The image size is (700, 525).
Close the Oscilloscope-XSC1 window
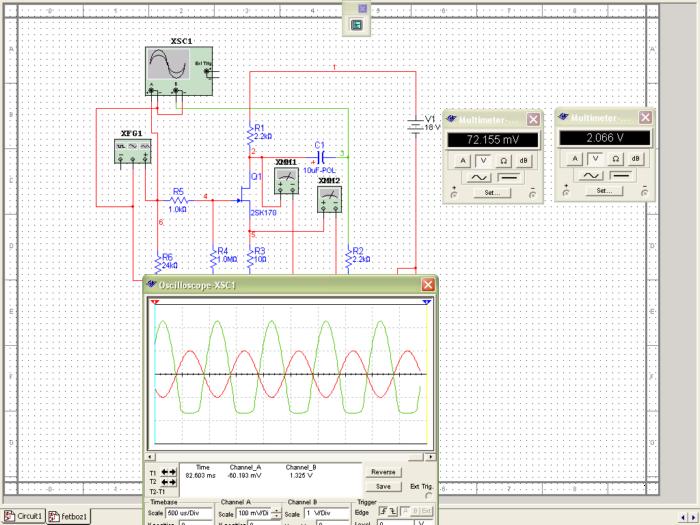point(428,285)
